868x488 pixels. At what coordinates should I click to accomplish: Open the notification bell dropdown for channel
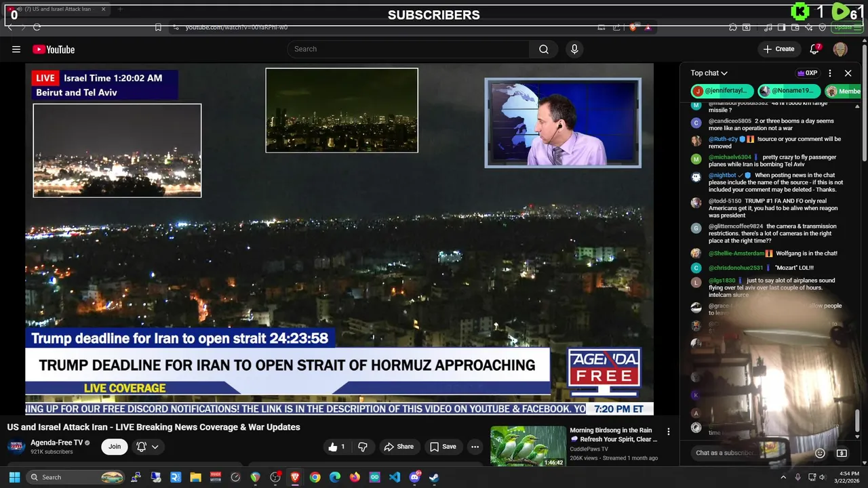(x=148, y=447)
